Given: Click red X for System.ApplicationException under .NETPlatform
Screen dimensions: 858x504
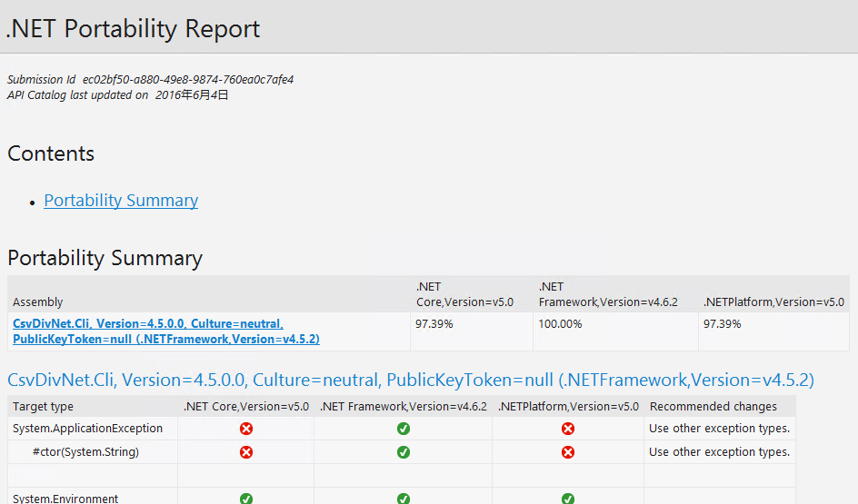Looking at the screenshot, I should (568, 429).
